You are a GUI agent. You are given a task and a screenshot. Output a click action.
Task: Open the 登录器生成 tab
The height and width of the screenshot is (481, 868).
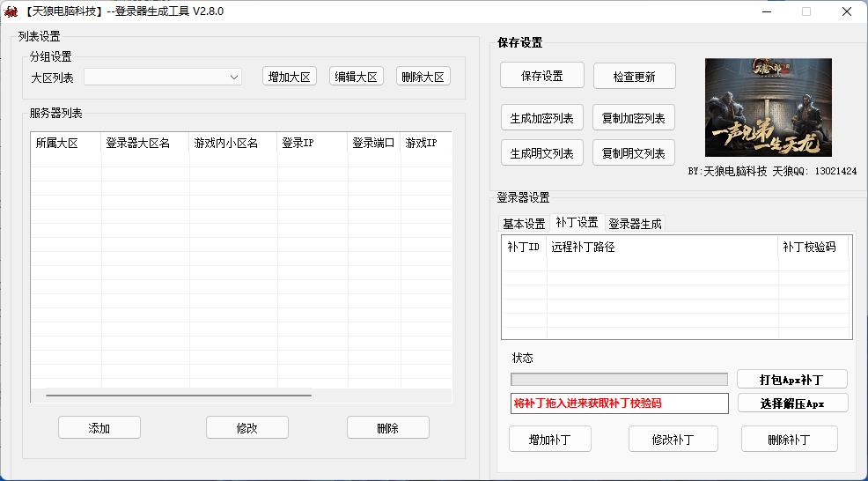pos(635,224)
